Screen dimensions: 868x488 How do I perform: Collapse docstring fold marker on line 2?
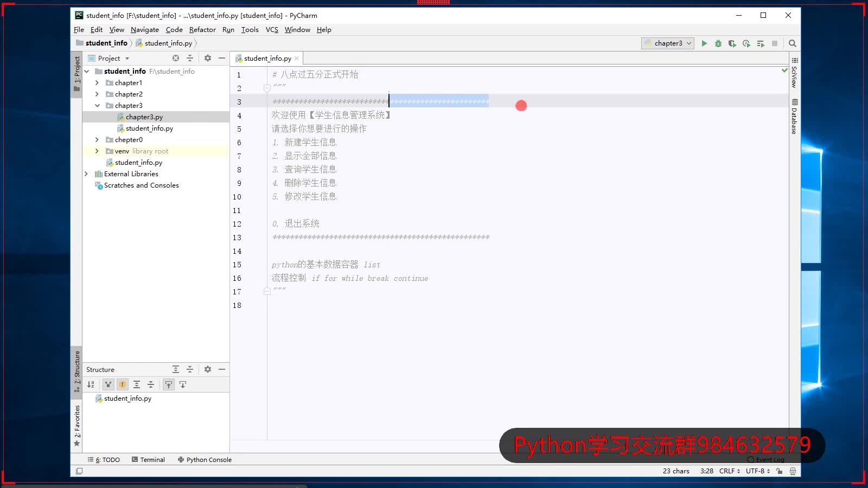pos(267,88)
